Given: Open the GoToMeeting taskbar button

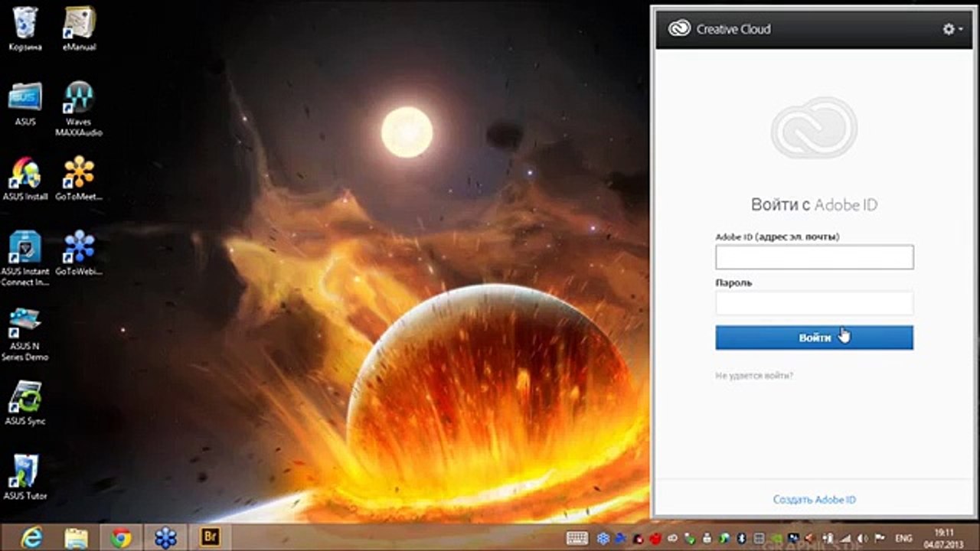Looking at the screenshot, I should pos(165,538).
